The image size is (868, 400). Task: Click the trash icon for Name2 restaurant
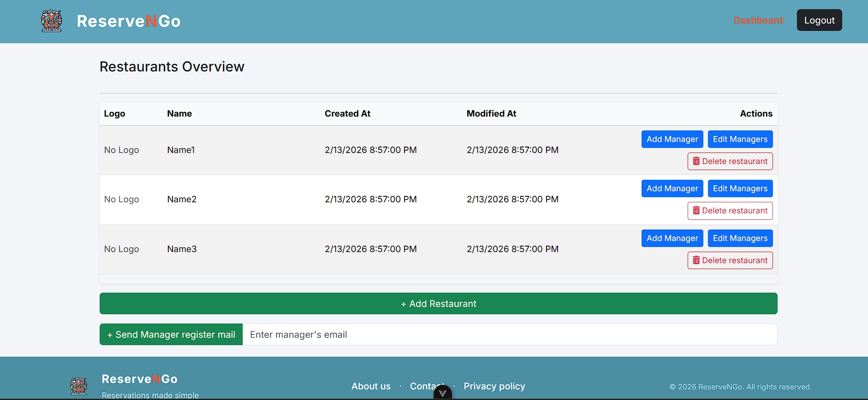(x=696, y=211)
